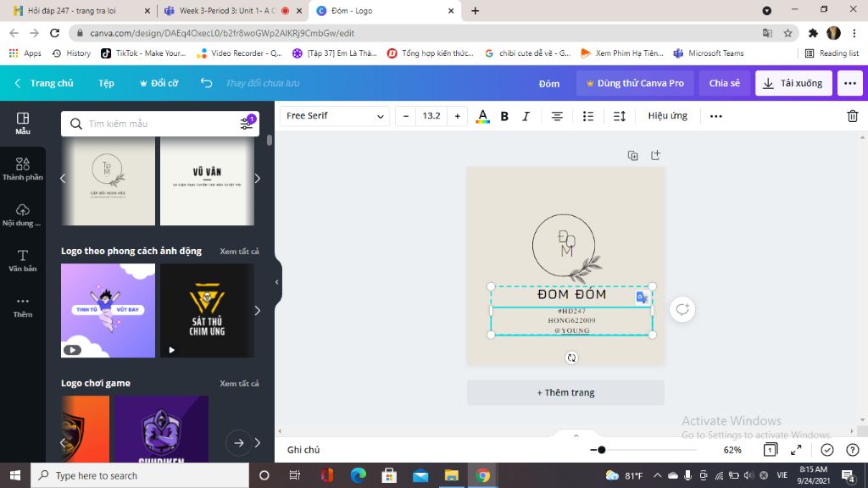Go back to Trang chủ
This screenshot has height=488, width=868.
45,83
